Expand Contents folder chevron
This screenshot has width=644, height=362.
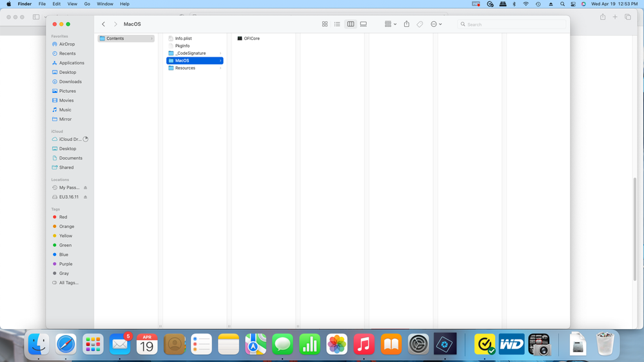tap(151, 38)
